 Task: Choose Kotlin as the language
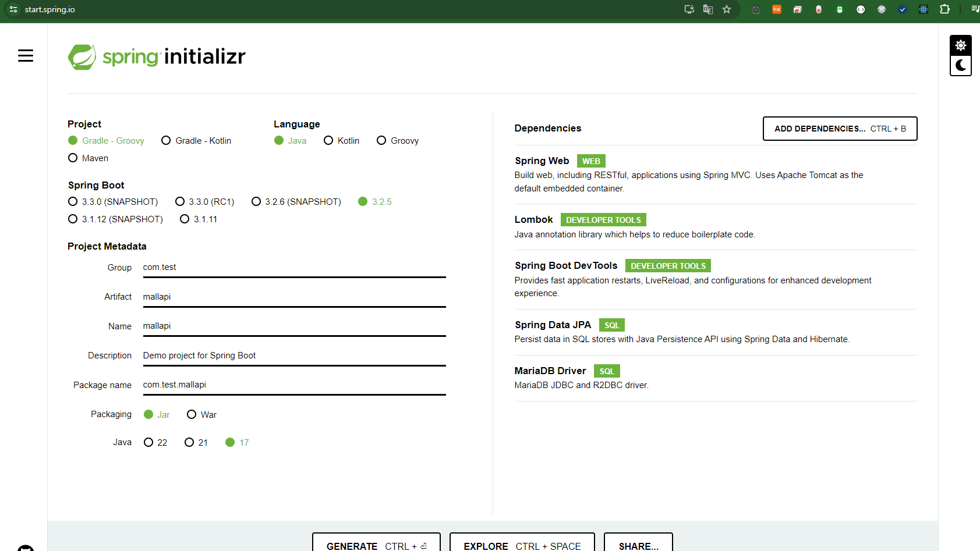pyautogui.click(x=341, y=141)
